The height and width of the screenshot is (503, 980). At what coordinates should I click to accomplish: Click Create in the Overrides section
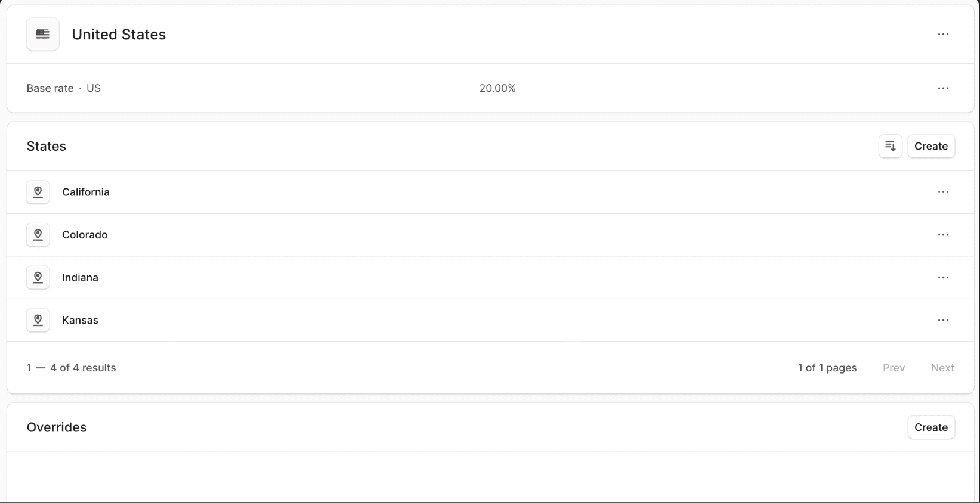tap(931, 427)
